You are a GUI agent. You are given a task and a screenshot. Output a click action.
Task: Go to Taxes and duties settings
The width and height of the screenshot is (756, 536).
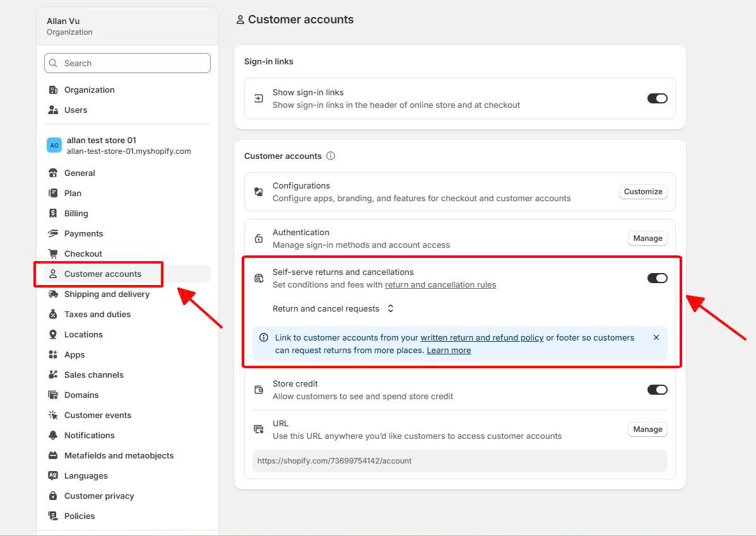click(127, 315)
